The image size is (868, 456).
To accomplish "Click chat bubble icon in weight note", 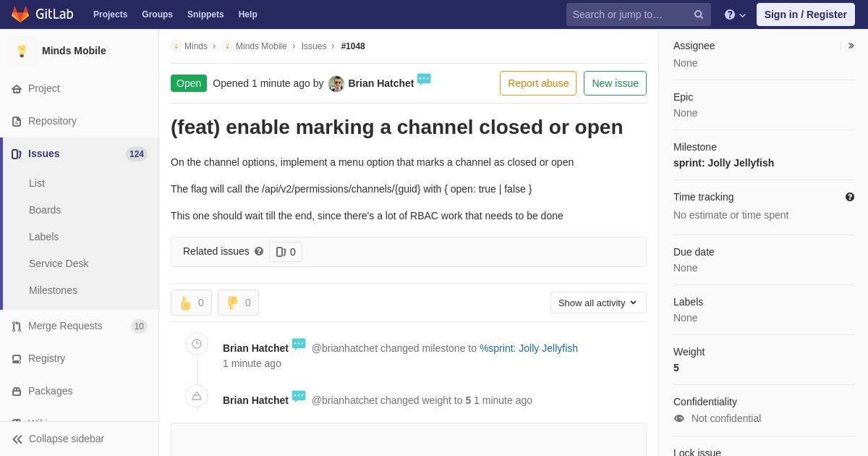I will (x=299, y=397).
